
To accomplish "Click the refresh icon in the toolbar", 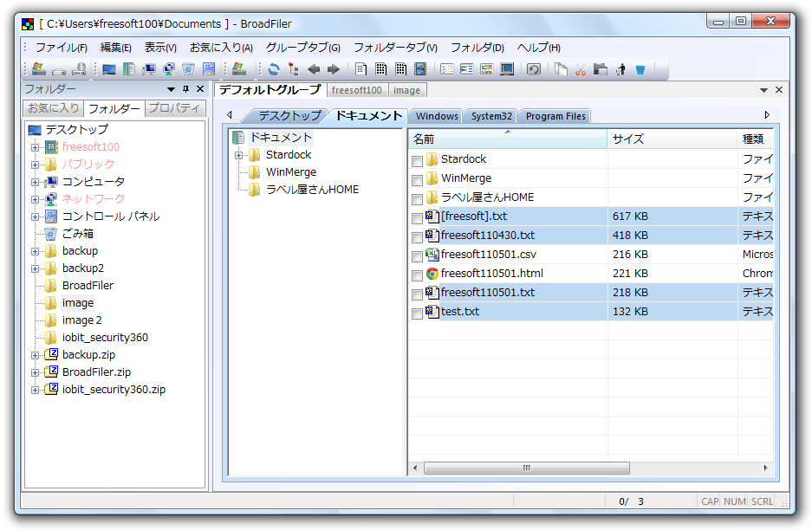I will click(274, 68).
